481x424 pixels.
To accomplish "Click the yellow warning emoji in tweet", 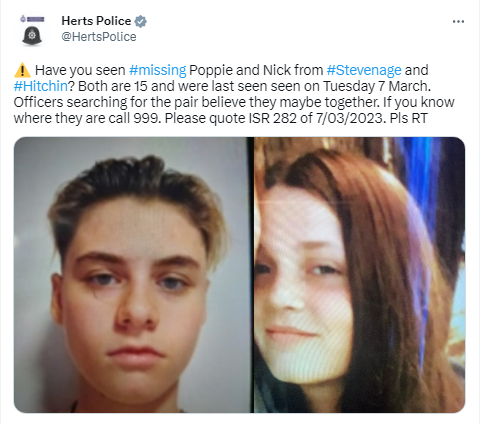I will [x=22, y=70].
